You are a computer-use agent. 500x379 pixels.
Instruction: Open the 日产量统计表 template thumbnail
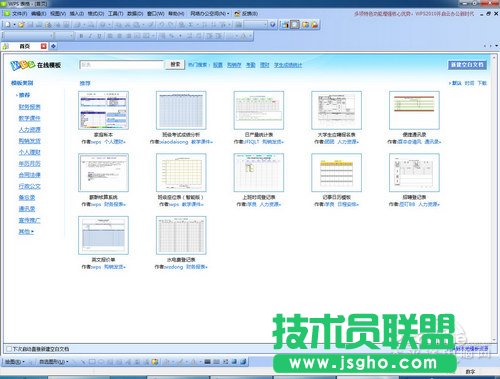(x=259, y=110)
